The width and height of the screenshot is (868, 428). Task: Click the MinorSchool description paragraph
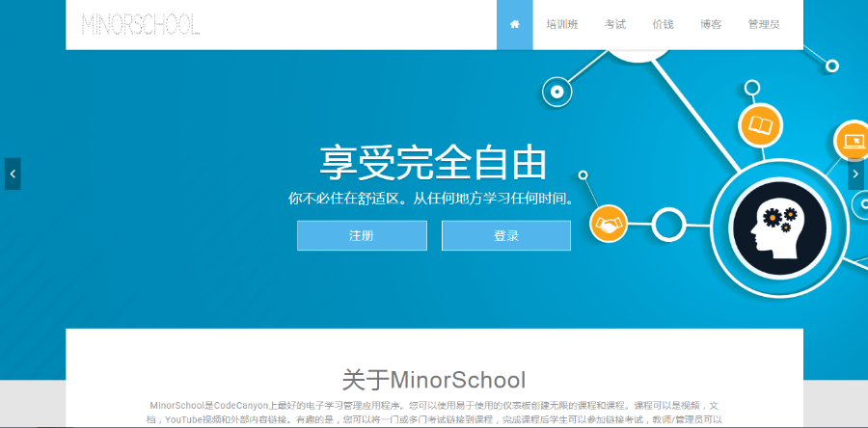click(435, 413)
